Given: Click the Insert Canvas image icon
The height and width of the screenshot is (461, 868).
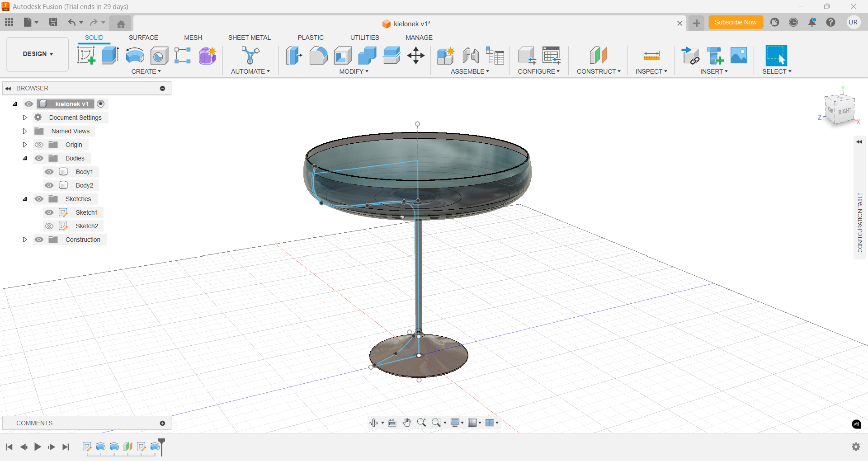Looking at the screenshot, I should (739, 56).
